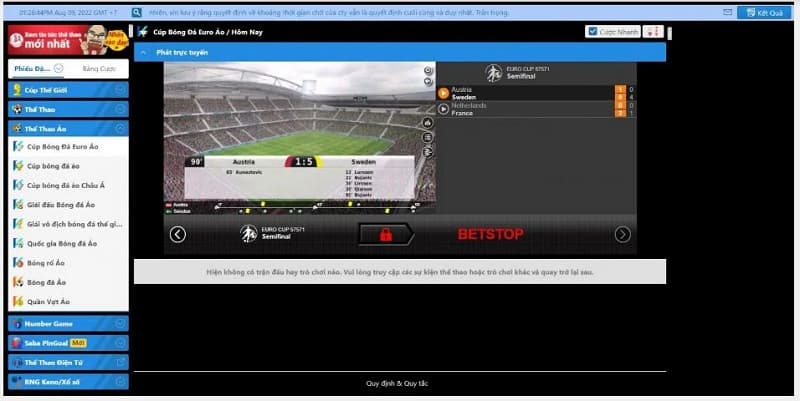Play the Austria vs Sweden match
The image size is (800, 401).
[x=443, y=93]
